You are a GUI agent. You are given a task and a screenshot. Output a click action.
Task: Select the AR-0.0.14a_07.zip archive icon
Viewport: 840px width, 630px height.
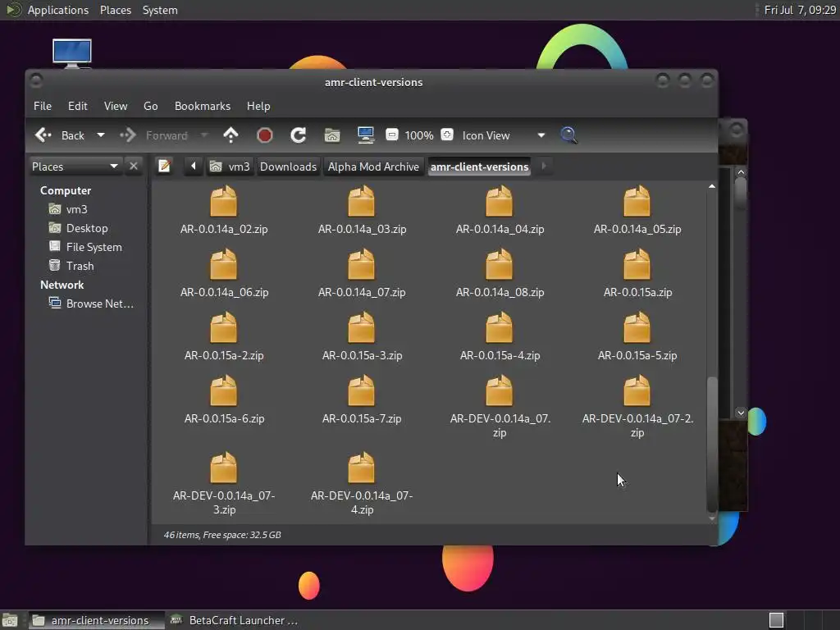click(362, 264)
